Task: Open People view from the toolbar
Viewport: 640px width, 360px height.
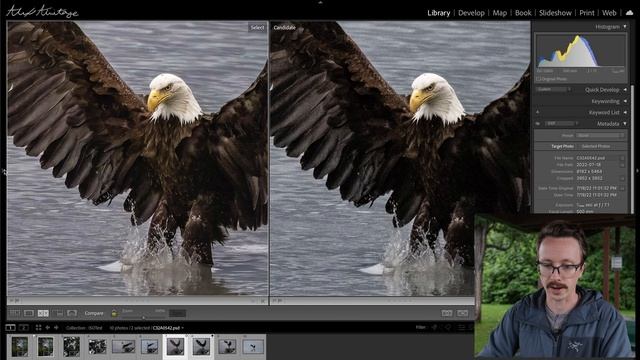Action: pos(72,313)
